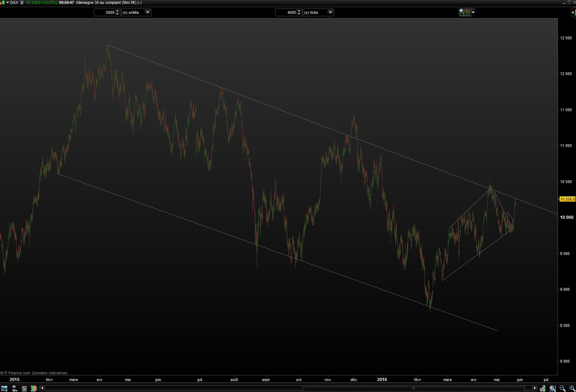Increase the 5000 units value with up arrow
The image size is (576, 392).
pos(118,11)
